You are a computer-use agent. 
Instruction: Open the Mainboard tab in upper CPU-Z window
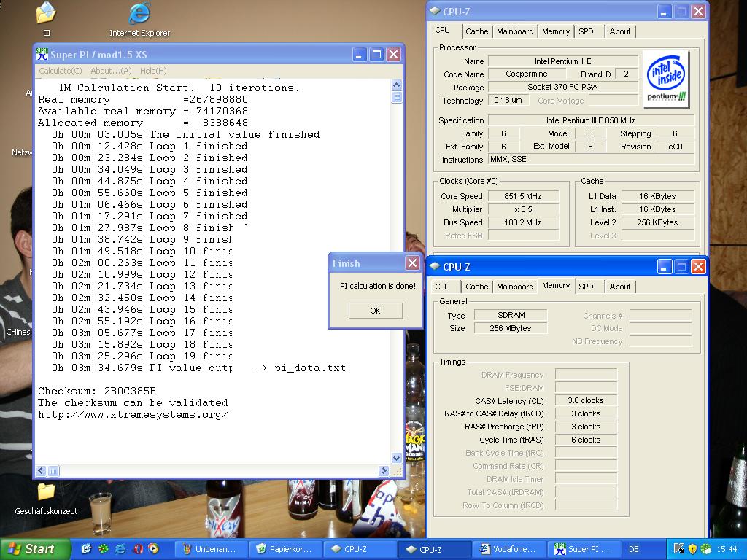coord(515,31)
